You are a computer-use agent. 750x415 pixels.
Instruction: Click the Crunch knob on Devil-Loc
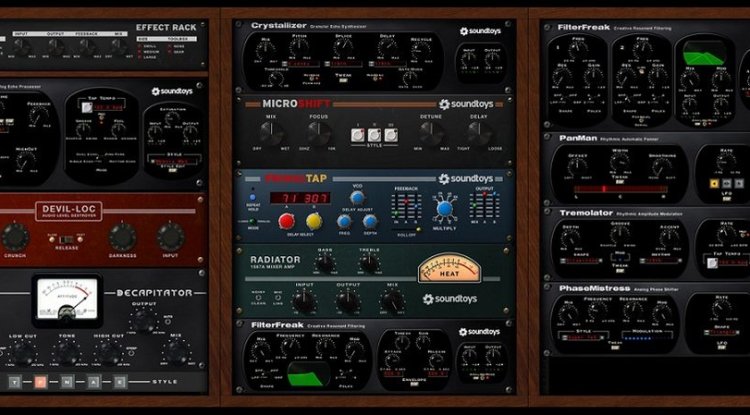[15, 237]
